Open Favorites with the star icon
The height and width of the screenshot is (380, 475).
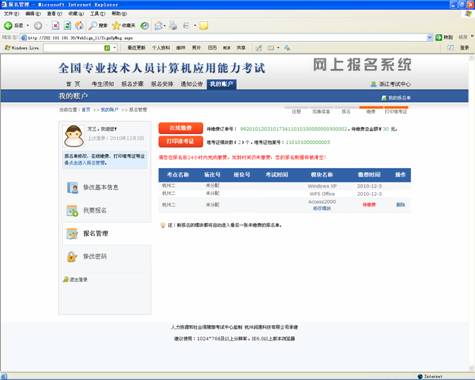point(116,26)
